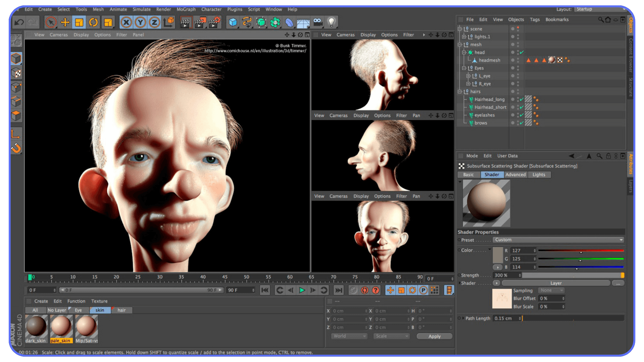
Task: Toggle the green enable checkmark on Hairhead_long
Action: (521, 99)
